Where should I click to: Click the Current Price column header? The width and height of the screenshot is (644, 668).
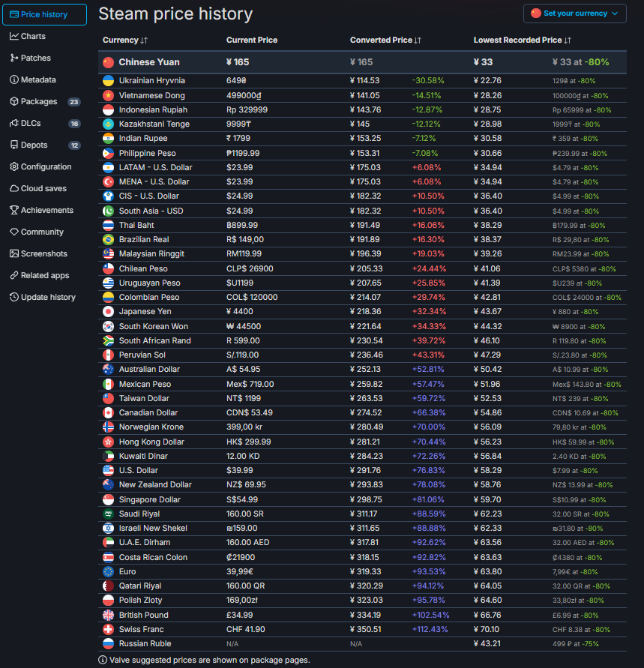coord(252,40)
